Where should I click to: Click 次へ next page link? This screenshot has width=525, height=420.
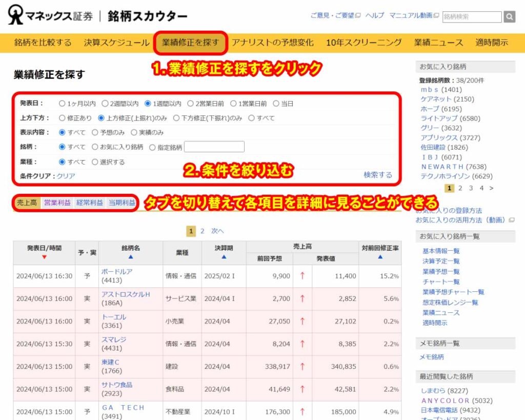click(x=217, y=231)
